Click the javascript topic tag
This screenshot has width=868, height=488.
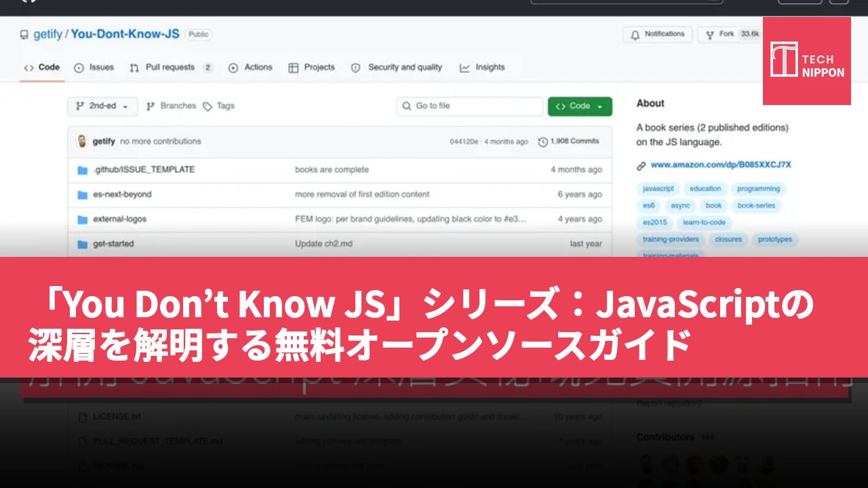click(x=658, y=189)
